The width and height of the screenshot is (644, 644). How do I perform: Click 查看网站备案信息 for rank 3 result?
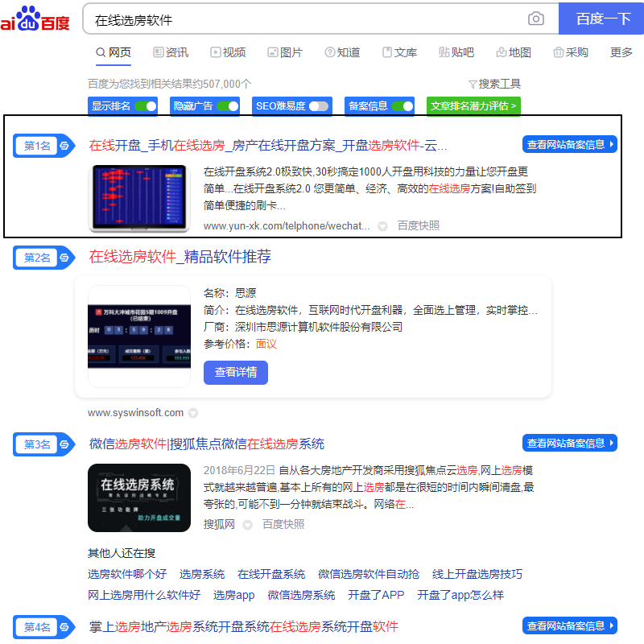click(570, 444)
